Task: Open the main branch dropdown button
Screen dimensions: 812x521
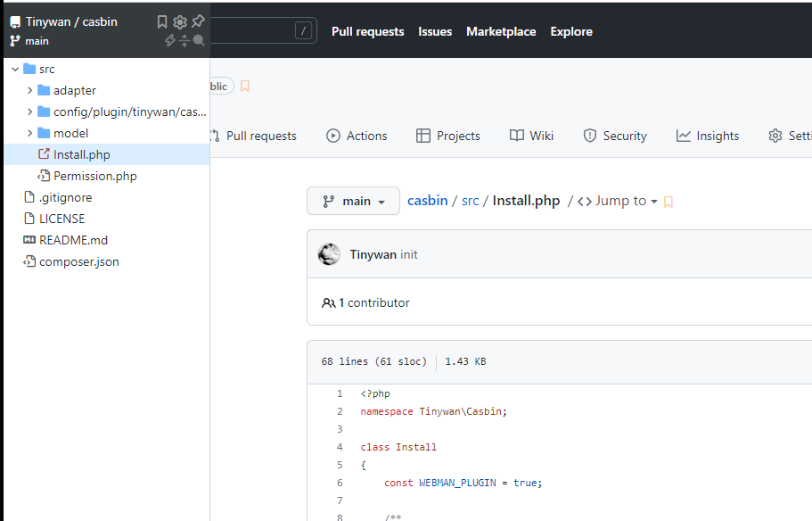Action: click(353, 201)
